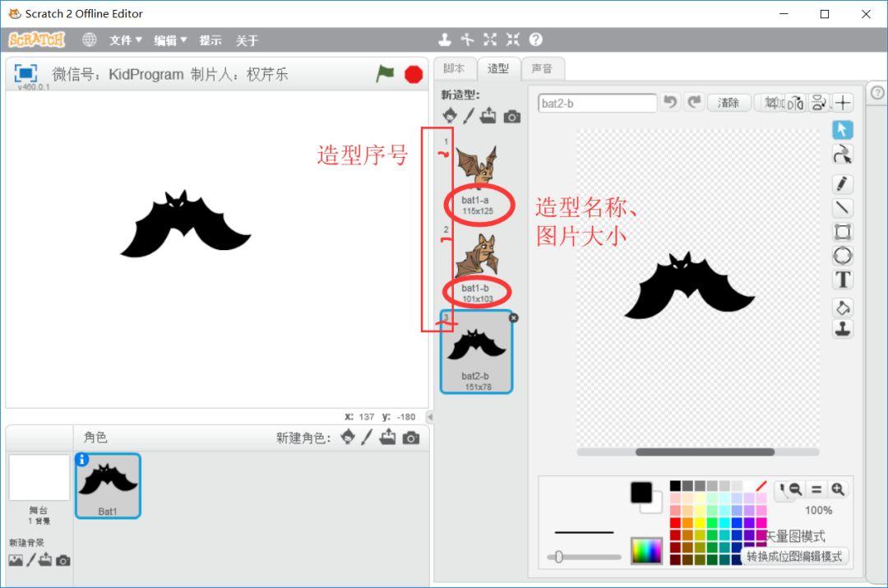Open the rainbow color picker swatch

click(x=646, y=551)
